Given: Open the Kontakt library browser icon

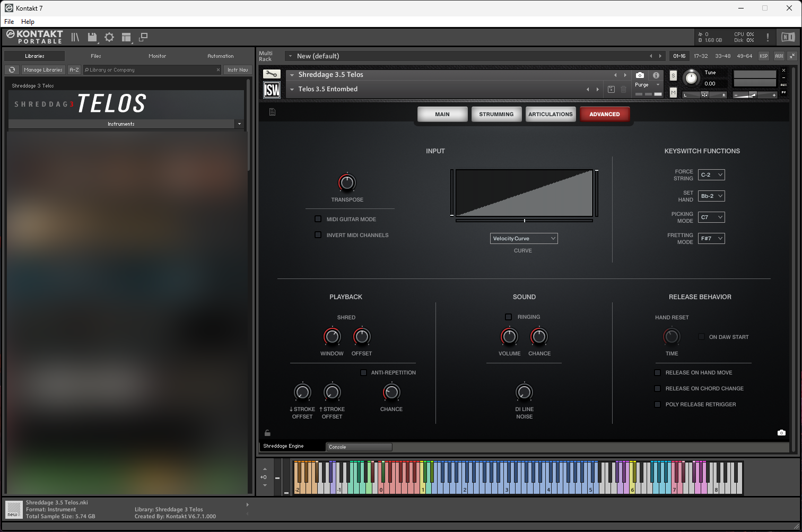Looking at the screenshot, I should point(74,37).
